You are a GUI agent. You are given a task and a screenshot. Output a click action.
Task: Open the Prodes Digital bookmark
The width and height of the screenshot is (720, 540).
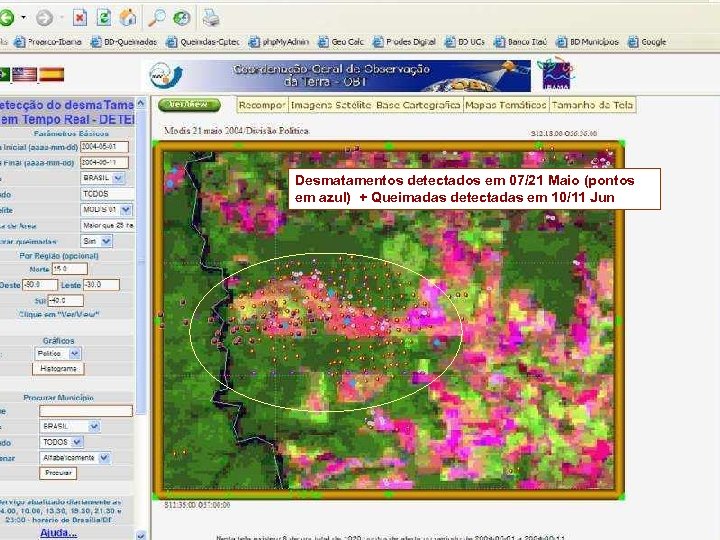404,42
